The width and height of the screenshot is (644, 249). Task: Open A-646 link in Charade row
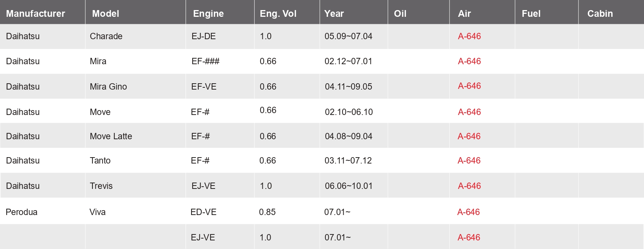(x=469, y=36)
